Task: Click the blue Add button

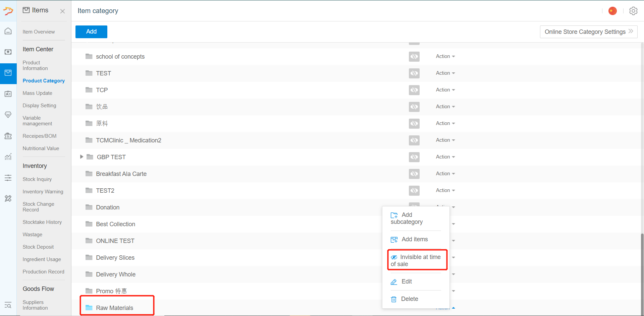Action: click(x=91, y=31)
